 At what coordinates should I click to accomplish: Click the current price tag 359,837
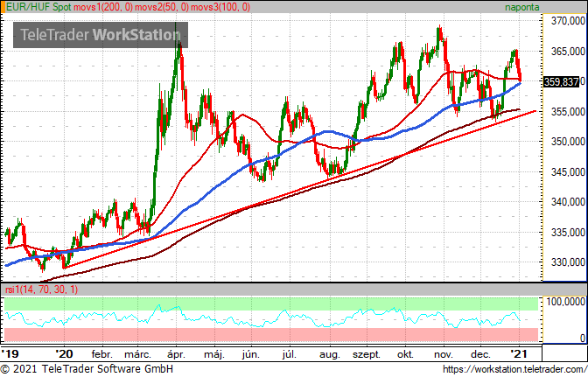tap(562, 81)
